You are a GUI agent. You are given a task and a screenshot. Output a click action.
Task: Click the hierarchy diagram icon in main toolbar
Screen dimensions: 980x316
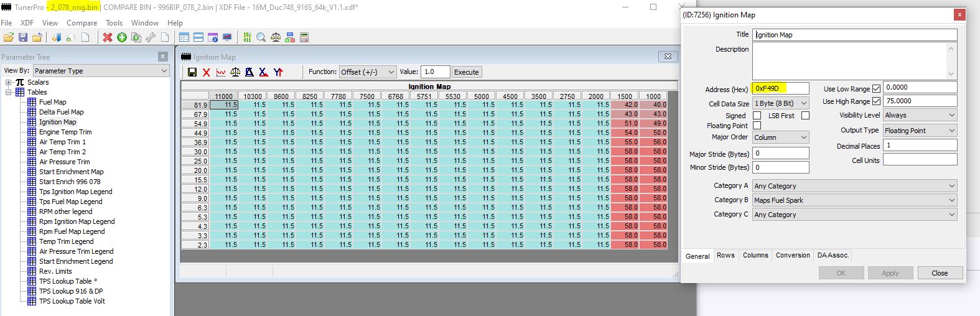click(290, 37)
